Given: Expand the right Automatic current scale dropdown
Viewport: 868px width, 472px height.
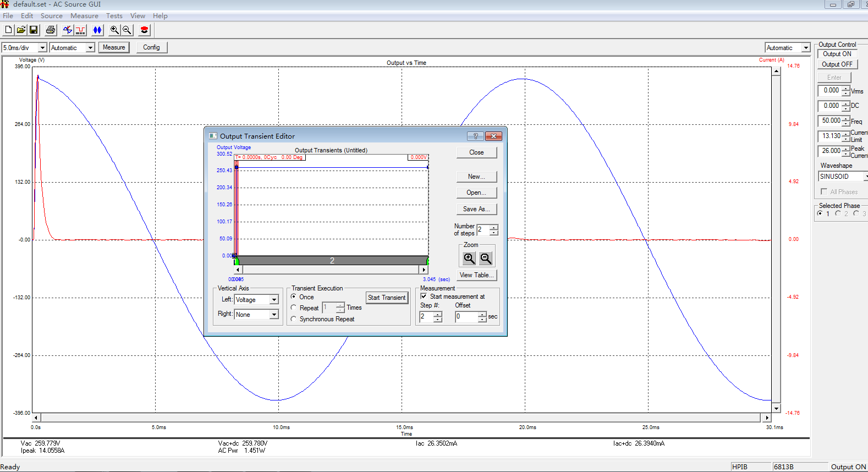Looking at the screenshot, I should 806,48.
